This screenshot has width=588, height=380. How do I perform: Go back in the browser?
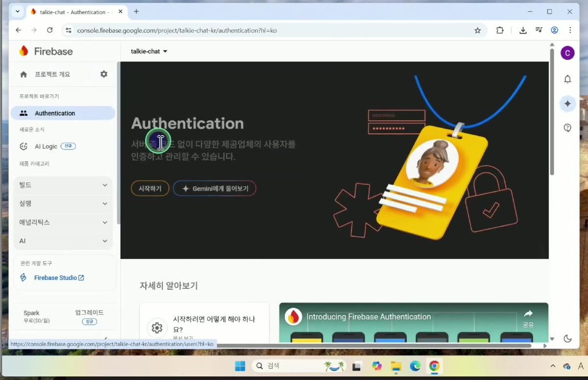click(x=18, y=30)
